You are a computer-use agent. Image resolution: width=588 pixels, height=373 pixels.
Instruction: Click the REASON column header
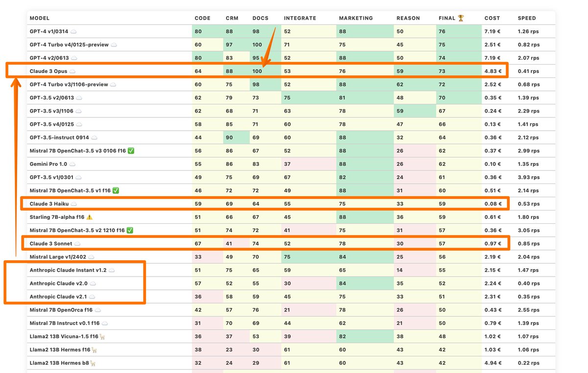point(408,18)
